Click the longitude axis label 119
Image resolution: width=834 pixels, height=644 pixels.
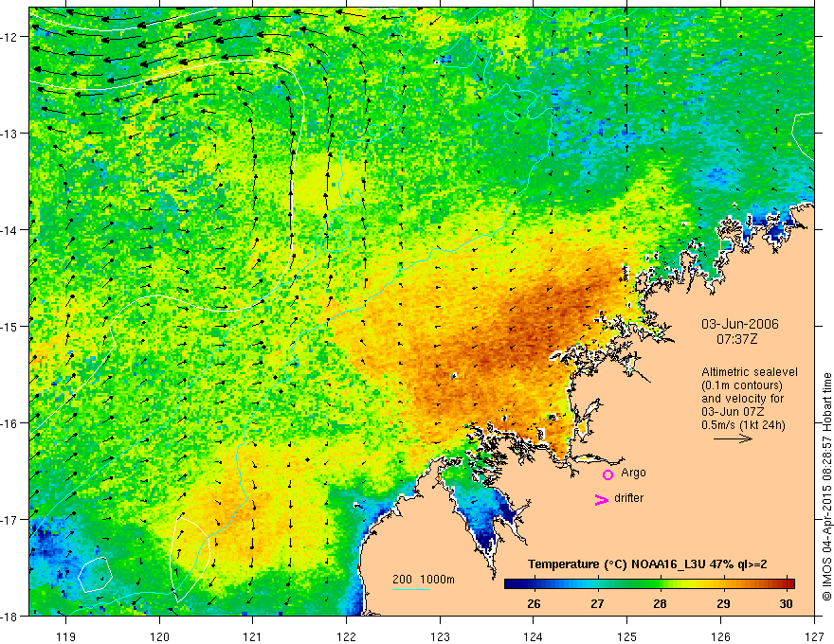pos(66,636)
